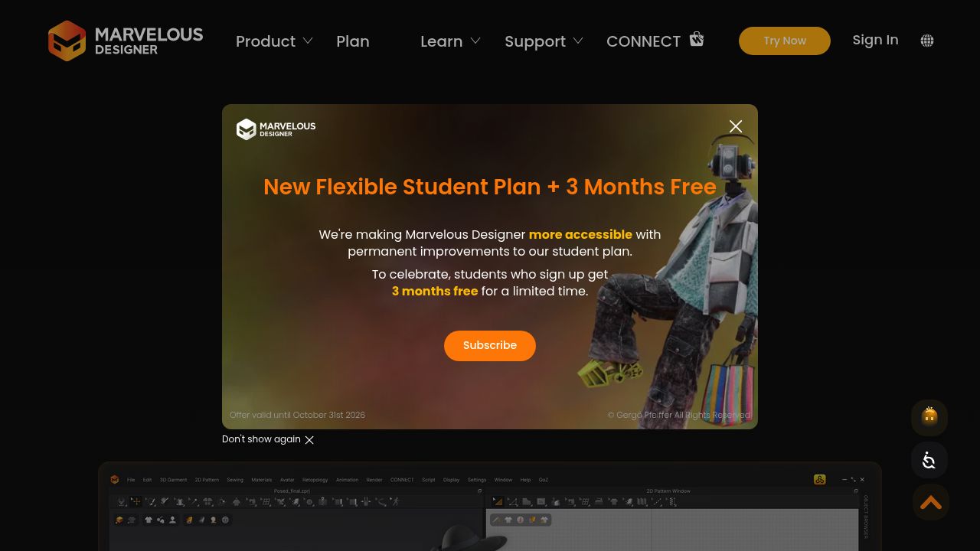Open the Support menu
Screen dimensions: 980x551
(x=535, y=41)
